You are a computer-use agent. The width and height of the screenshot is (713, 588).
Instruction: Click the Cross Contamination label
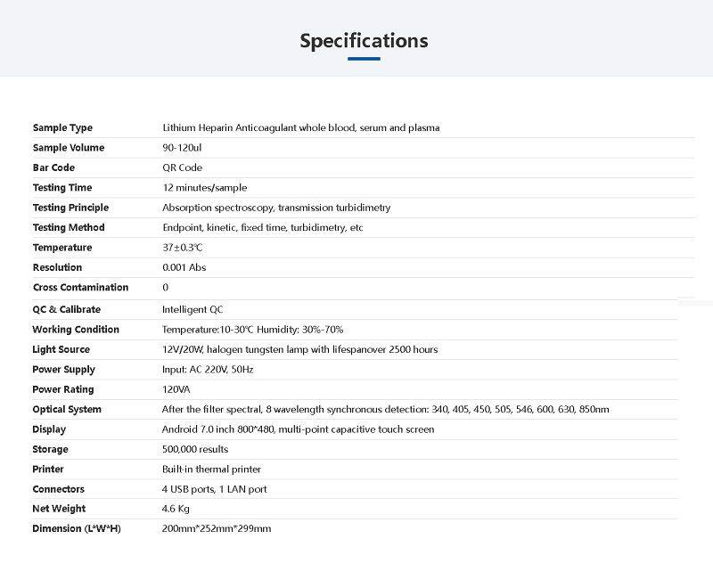(x=80, y=288)
